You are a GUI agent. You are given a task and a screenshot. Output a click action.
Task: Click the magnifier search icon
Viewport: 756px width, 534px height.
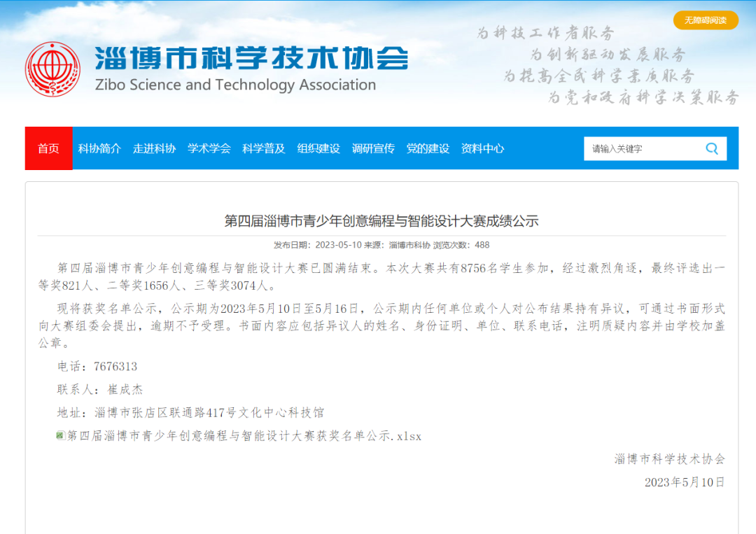[712, 148]
